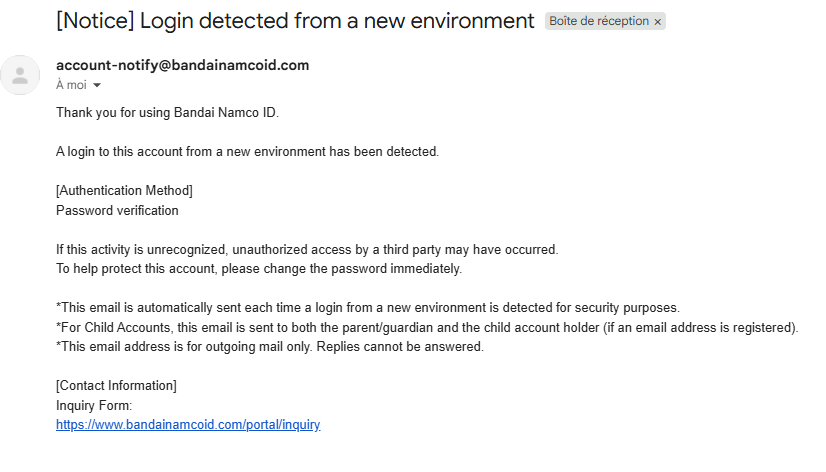Open the Boîte de réception label chip
The height and width of the screenshot is (472, 826).
point(599,21)
